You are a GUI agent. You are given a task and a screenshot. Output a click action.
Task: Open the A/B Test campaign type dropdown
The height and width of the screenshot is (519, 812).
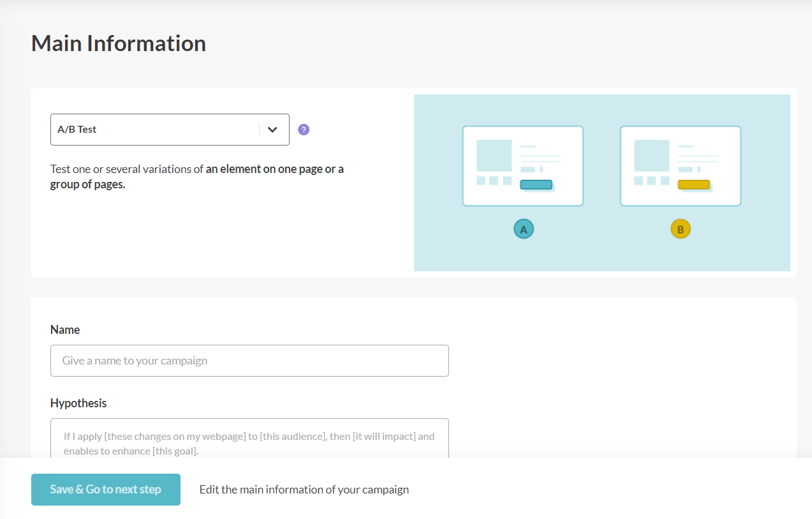tap(170, 130)
